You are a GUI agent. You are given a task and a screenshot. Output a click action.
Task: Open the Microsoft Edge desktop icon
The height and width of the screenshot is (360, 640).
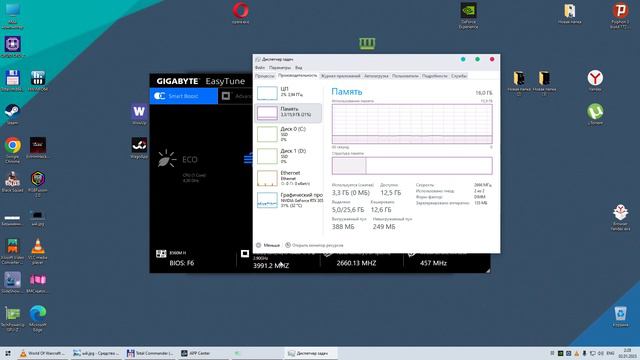[38, 318]
